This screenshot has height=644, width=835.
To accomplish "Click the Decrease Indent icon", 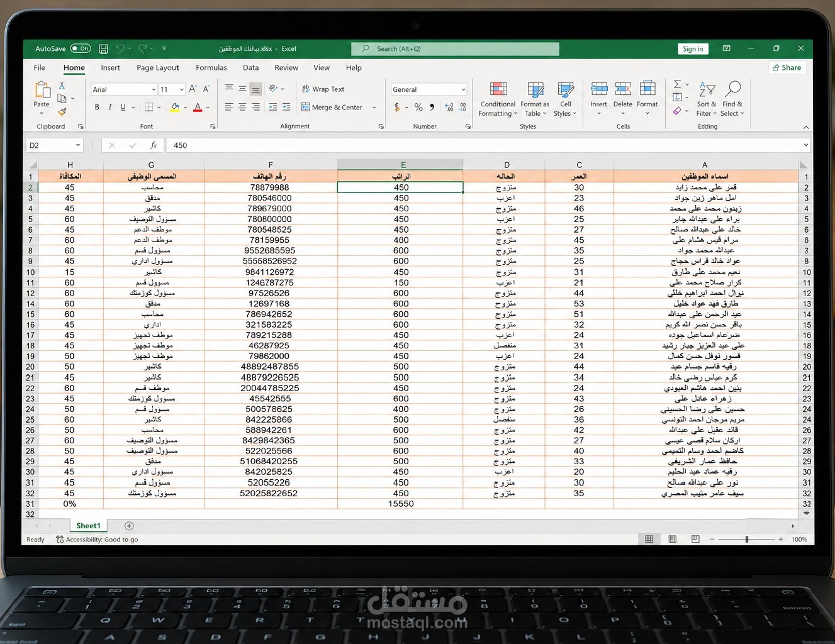I will tap(273, 108).
